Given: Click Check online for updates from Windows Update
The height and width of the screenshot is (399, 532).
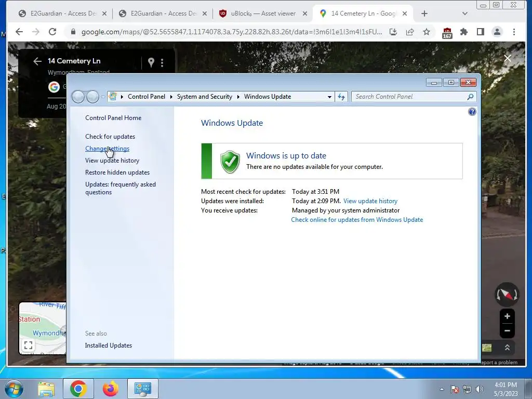Looking at the screenshot, I should 357,220.
